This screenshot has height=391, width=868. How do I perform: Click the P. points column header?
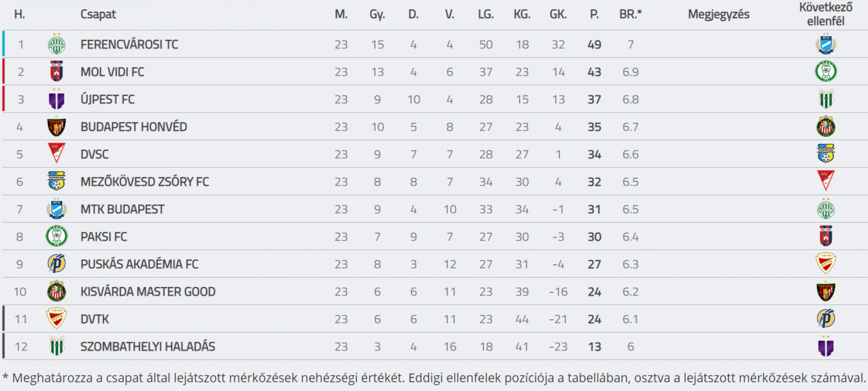(594, 14)
